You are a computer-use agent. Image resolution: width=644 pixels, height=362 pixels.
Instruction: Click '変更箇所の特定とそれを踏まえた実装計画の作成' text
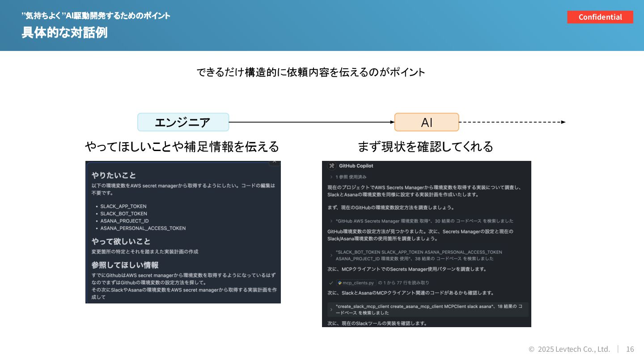click(x=145, y=252)
